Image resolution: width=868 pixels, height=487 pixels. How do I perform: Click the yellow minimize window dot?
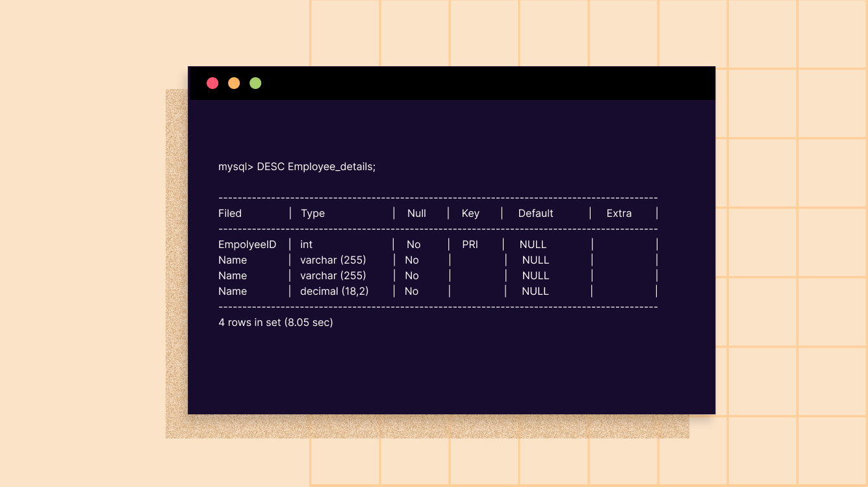pyautogui.click(x=234, y=83)
